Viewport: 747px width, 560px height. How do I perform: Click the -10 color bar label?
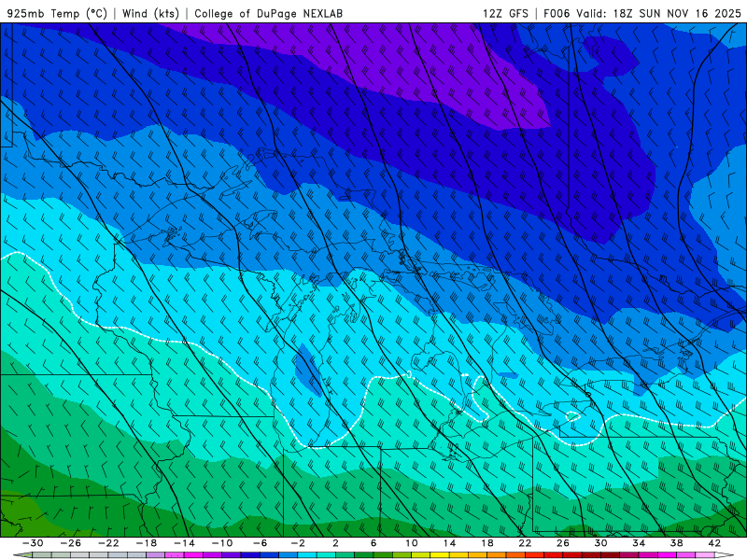tap(222, 543)
